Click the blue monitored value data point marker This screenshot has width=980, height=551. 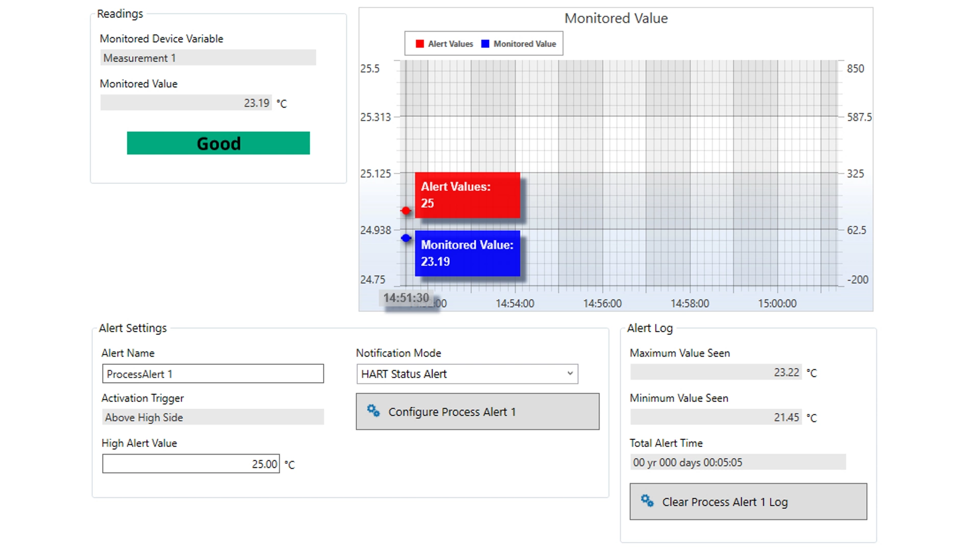[x=406, y=238]
